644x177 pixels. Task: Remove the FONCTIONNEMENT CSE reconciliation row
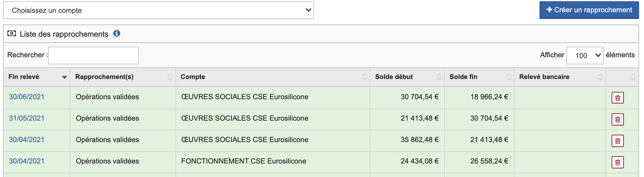pyautogui.click(x=617, y=162)
